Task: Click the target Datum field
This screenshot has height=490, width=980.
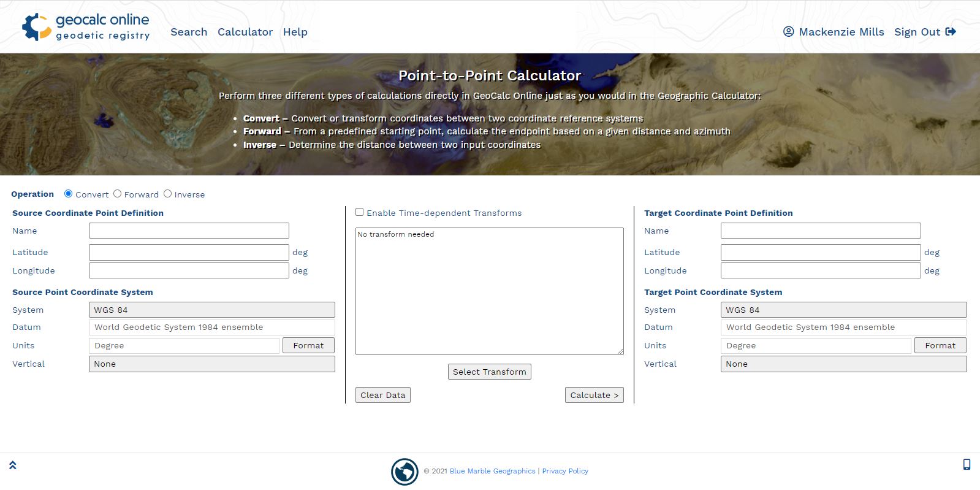Action: (844, 327)
